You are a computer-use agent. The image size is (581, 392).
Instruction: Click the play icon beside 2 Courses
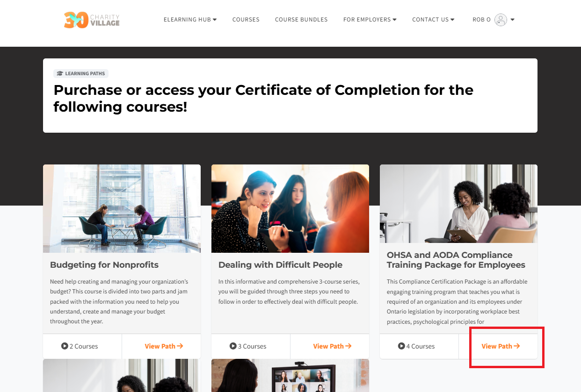click(x=65, y=346)
